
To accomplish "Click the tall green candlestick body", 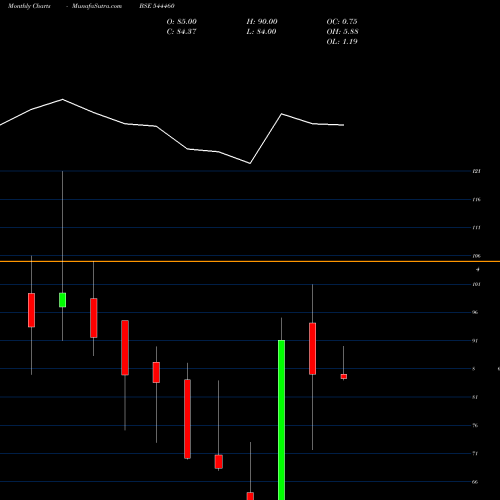I will (281, 420).
